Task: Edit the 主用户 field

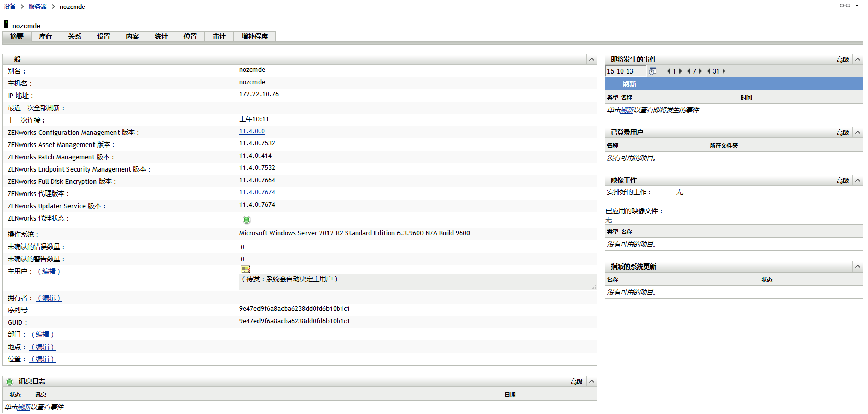Action: 49,271
